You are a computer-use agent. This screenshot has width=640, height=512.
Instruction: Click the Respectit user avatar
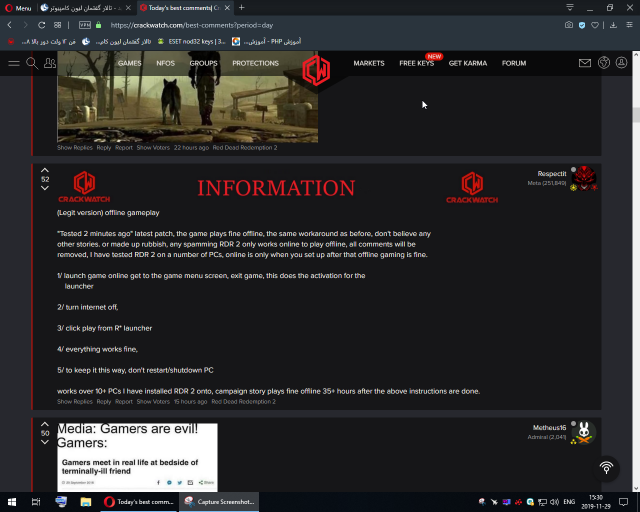[x=584, y=178]
